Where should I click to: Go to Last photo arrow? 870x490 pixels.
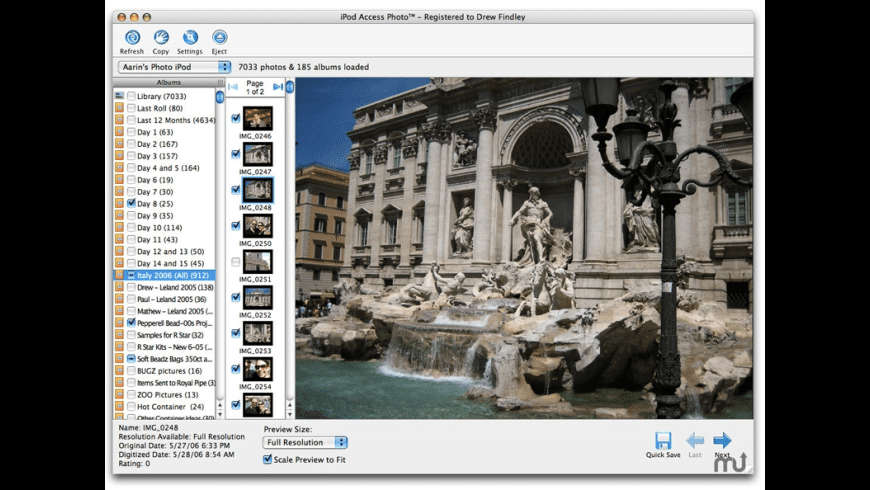[x=695, y=441]
